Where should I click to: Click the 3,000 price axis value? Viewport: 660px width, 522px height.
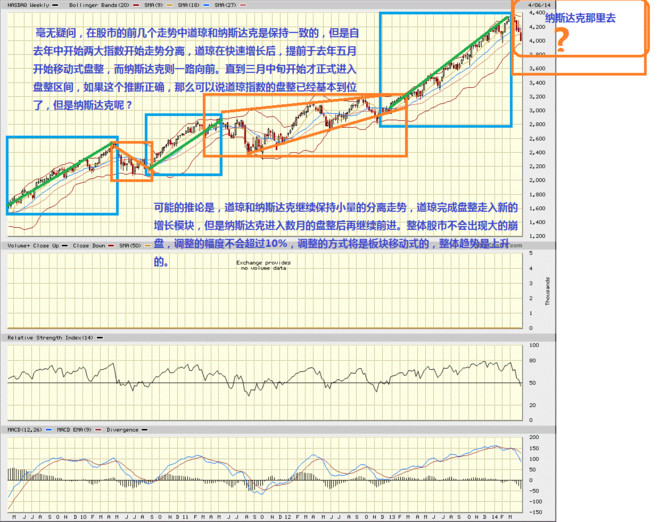537,110
